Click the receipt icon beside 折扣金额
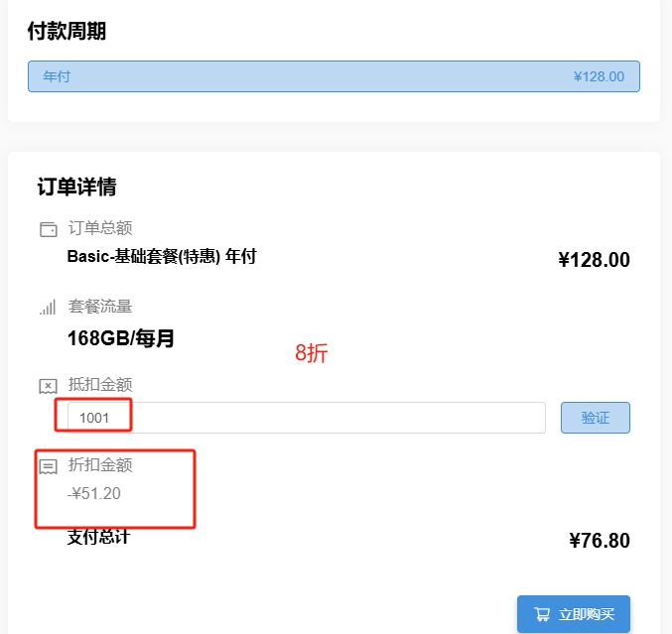This screenshot has height=634, width=672. coord(48,465)
